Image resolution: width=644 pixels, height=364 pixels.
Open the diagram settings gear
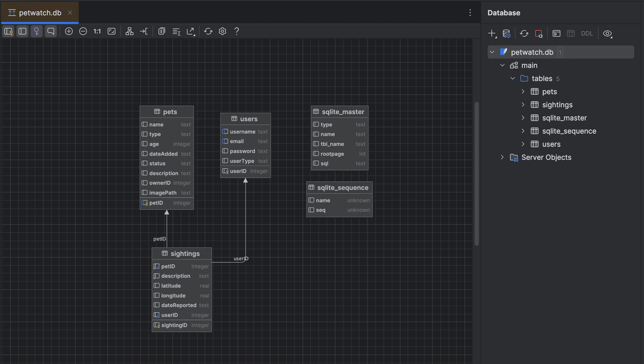click(223, 31)
